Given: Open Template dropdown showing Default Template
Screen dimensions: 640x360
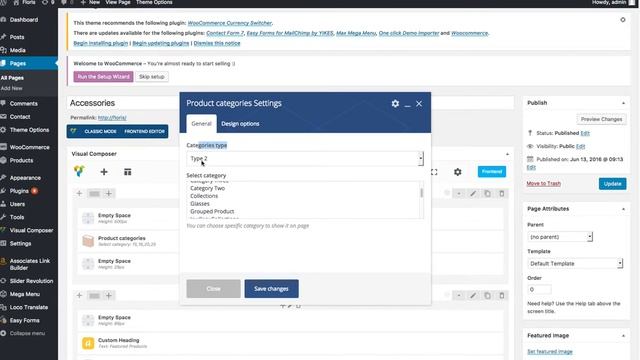Looking at the screenshot, I should [x=575, y=264].
